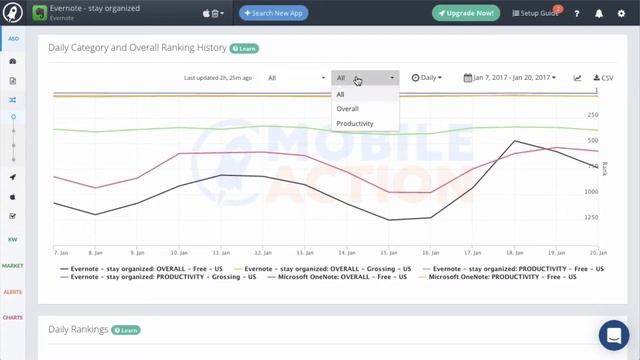Open the settings gear icon
The width and height of the screenshot is (640, 360).
click(x=621, y=13)
